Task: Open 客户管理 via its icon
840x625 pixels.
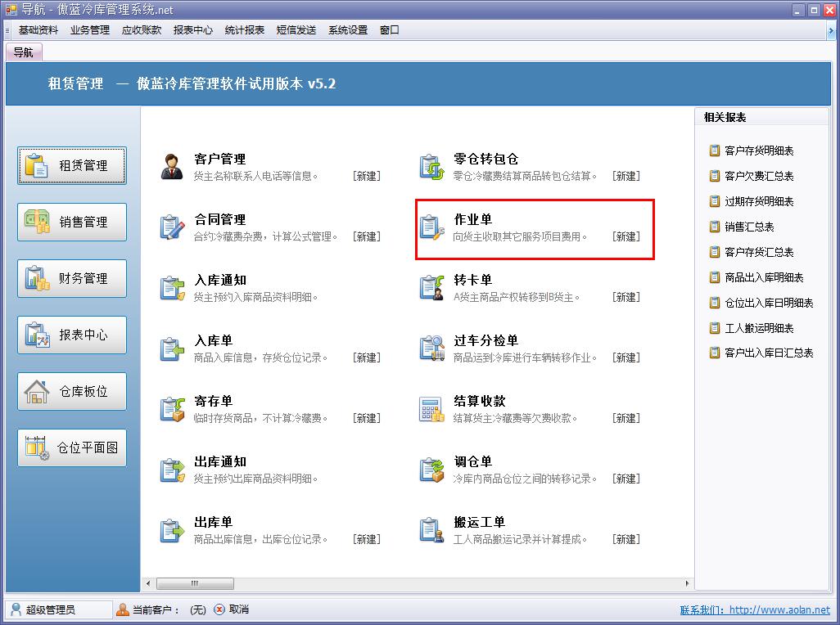Action: click(x=171, y=164)
